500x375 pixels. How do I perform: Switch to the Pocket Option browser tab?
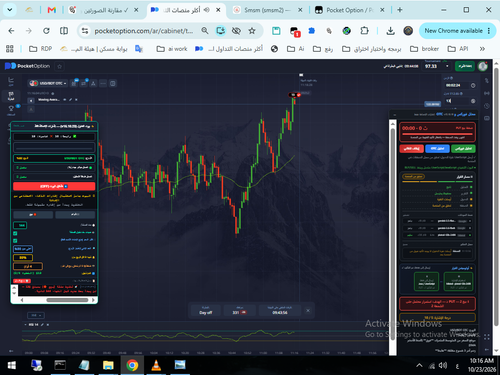(x=350, y=10)
